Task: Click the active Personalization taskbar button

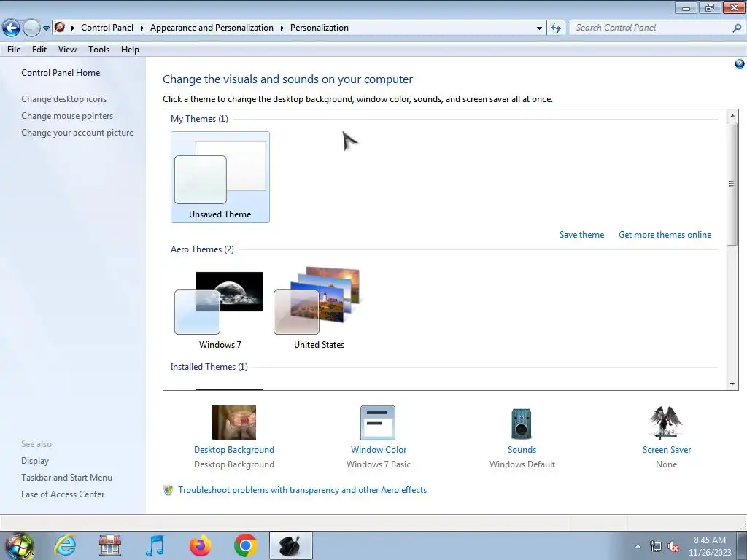Action: [x=290, y=545]
